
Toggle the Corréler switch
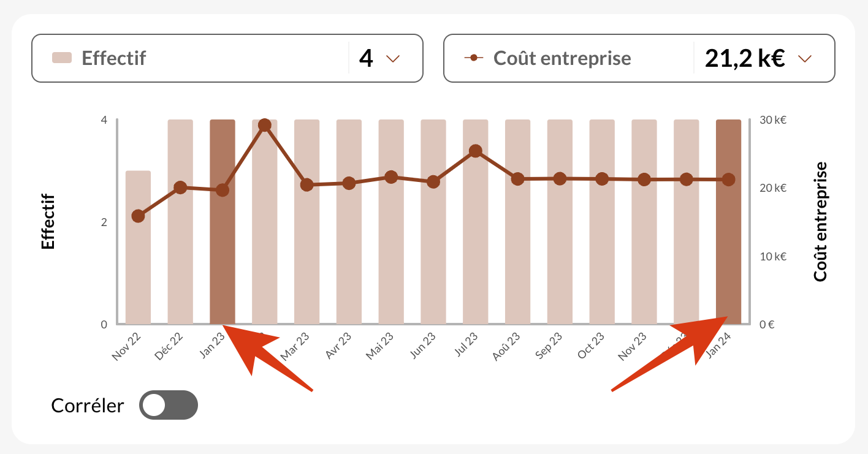coord(168,405)
